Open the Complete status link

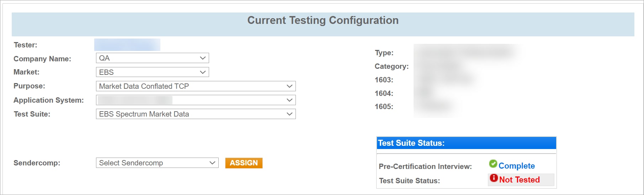(516, 166)
